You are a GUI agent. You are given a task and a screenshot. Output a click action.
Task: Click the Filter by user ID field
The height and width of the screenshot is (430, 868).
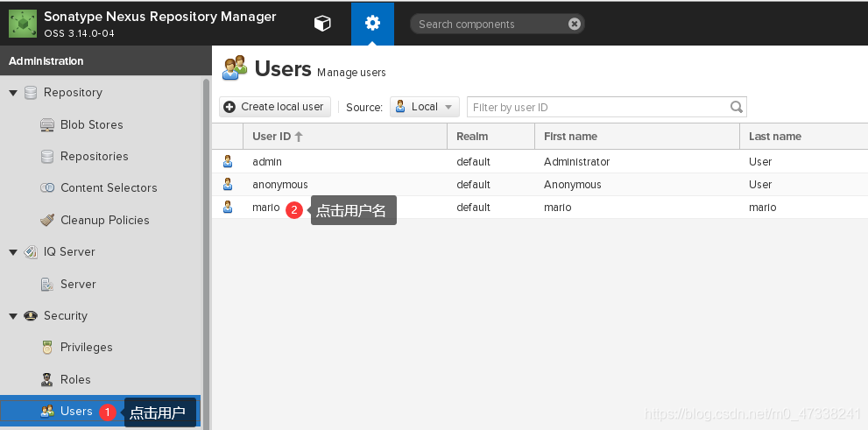coord(607,107)
